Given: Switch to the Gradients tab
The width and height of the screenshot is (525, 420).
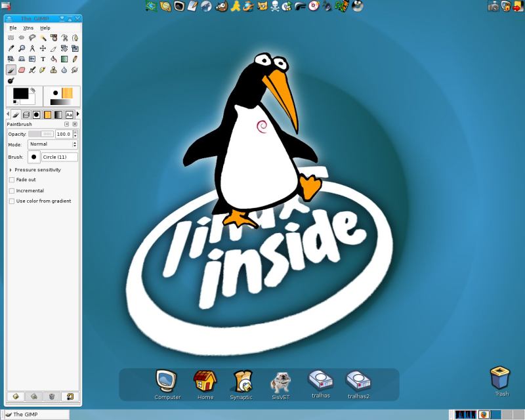Looking at the screenshot, I should (x=58, y=115).
